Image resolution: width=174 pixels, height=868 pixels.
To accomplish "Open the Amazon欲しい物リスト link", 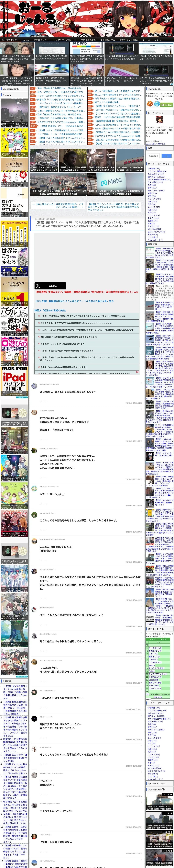I will [x=155, y=144].
